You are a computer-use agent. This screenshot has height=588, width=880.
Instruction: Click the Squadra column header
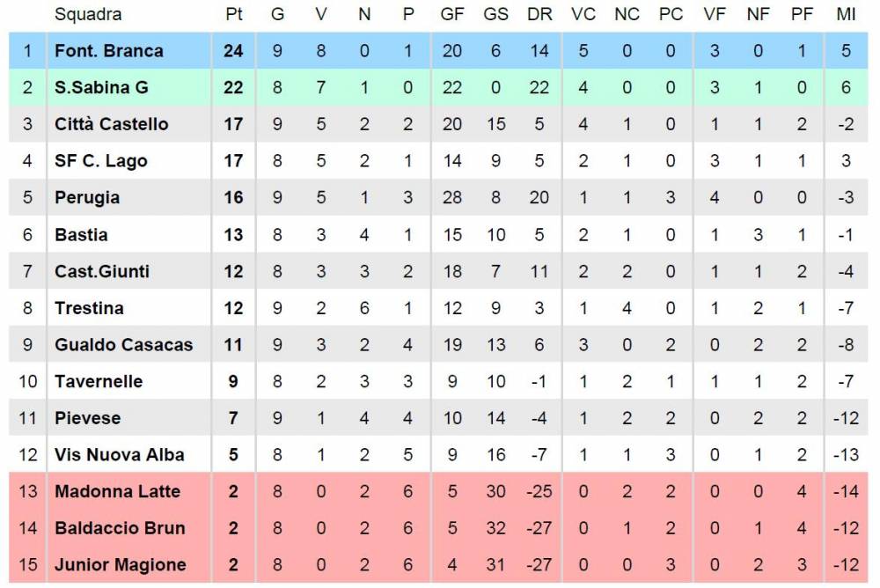click(88, 15)
